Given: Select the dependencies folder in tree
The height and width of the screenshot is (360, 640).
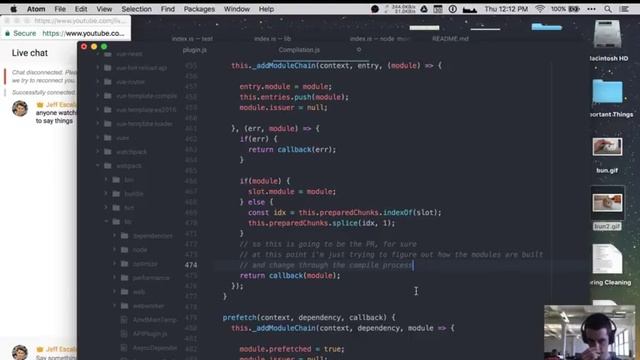Looking at the screenshot, I should pyautogui.click(x=153, y=236).
